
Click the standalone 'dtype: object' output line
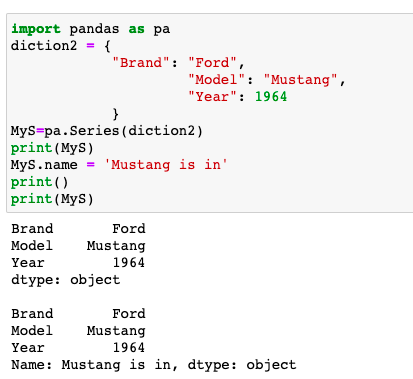point(66,280)
